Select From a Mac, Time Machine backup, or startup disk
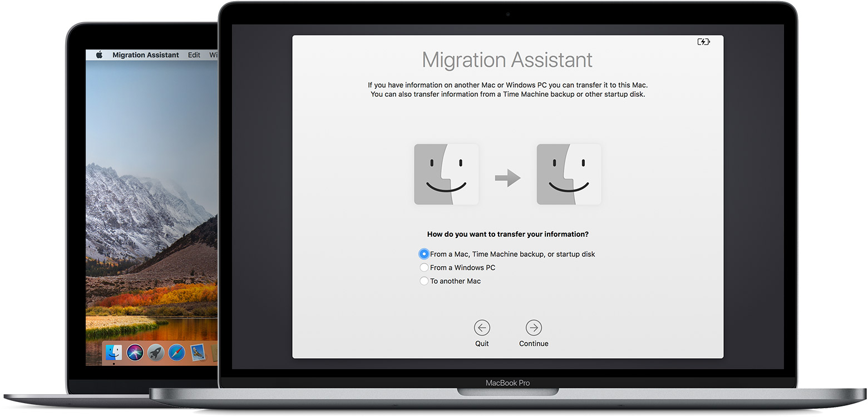 click(424, 254)
